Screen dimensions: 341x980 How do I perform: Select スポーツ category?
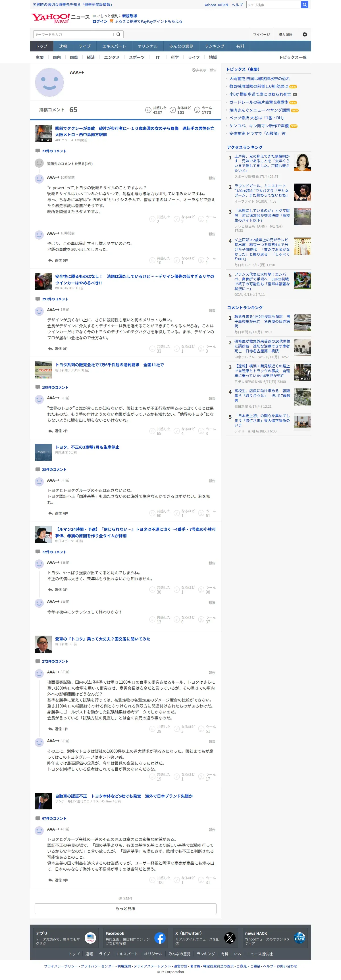click(x=137, y=57)
